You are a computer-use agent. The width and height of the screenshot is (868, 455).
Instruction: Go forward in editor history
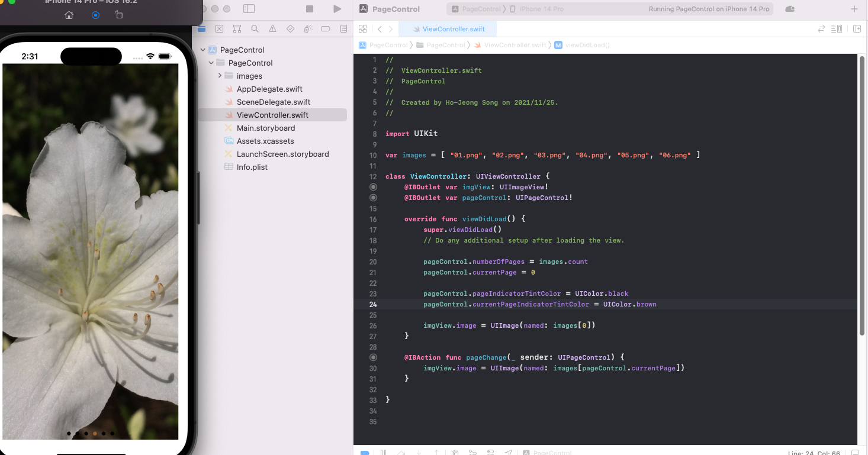point(391,28)
